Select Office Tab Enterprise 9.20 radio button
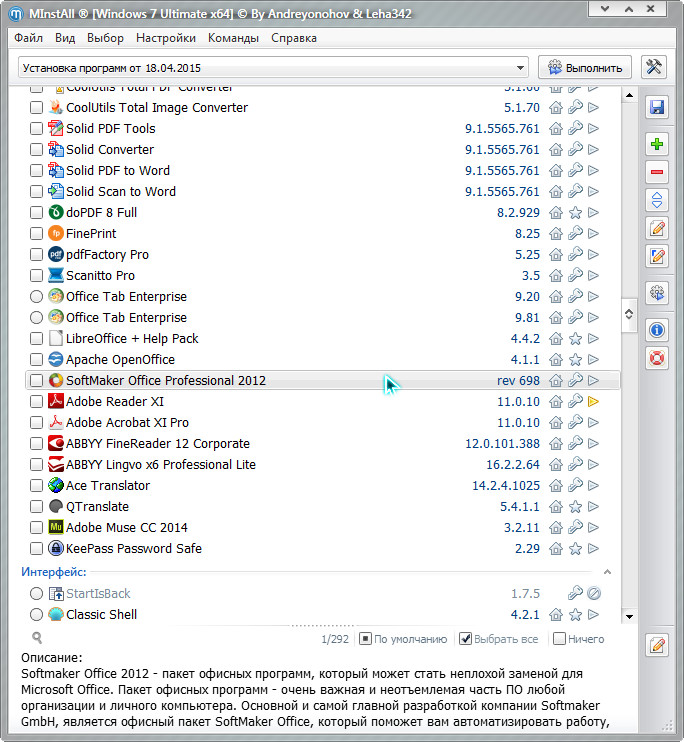684x742 pixels. pos(36,297)
